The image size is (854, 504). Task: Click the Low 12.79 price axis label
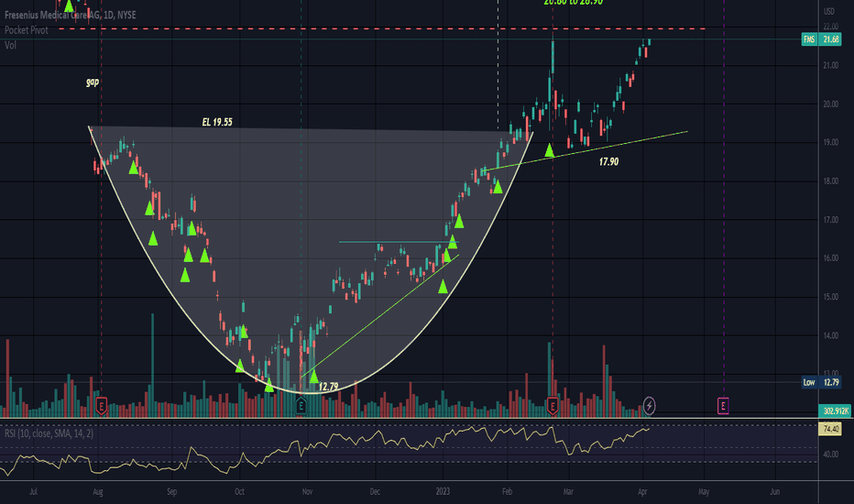tap(821, 382)
